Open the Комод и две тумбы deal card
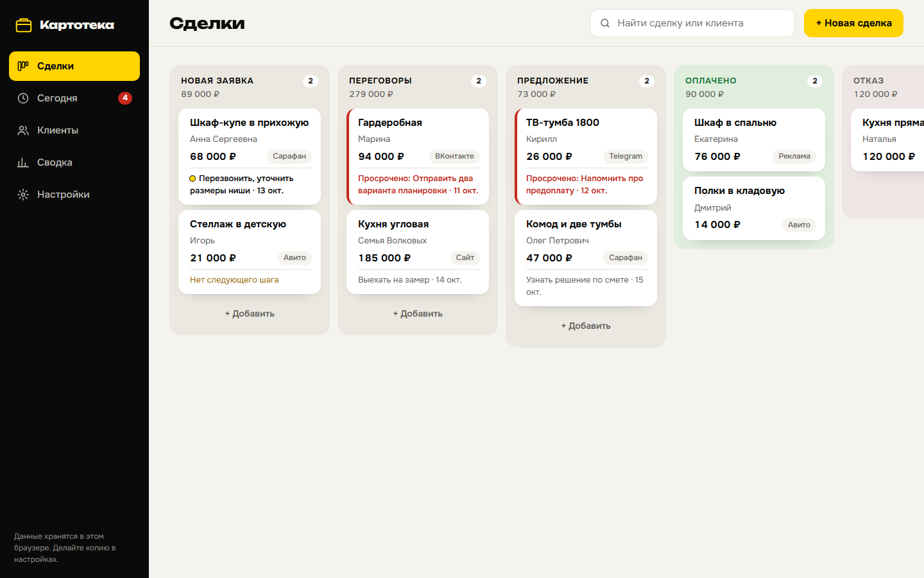 (586, 258)
